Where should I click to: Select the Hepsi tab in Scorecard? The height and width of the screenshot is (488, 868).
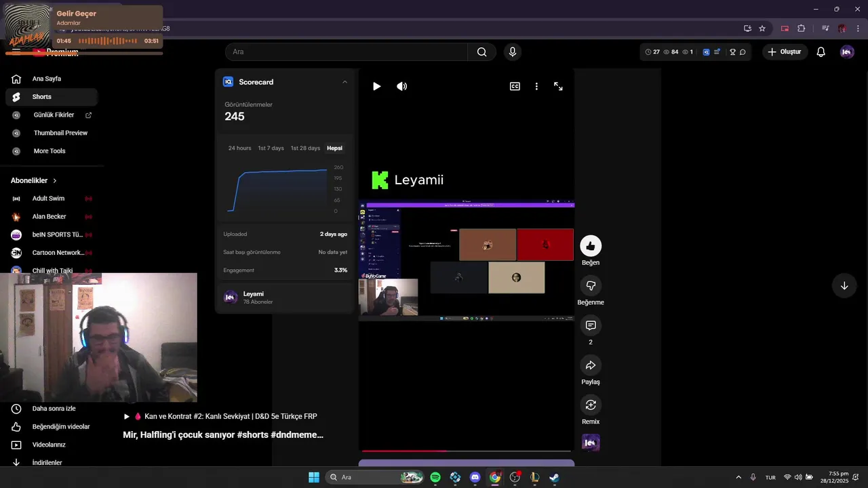[x=334, y=148]
